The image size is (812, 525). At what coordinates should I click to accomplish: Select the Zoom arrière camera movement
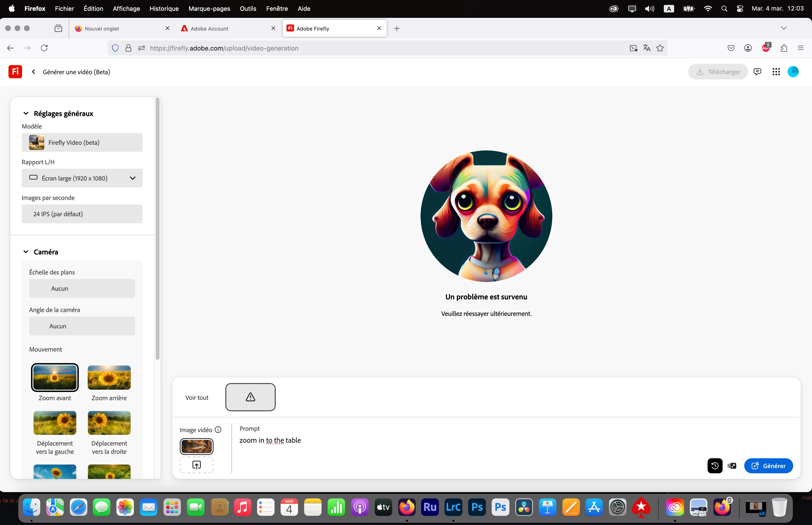(x=109, y=377)
